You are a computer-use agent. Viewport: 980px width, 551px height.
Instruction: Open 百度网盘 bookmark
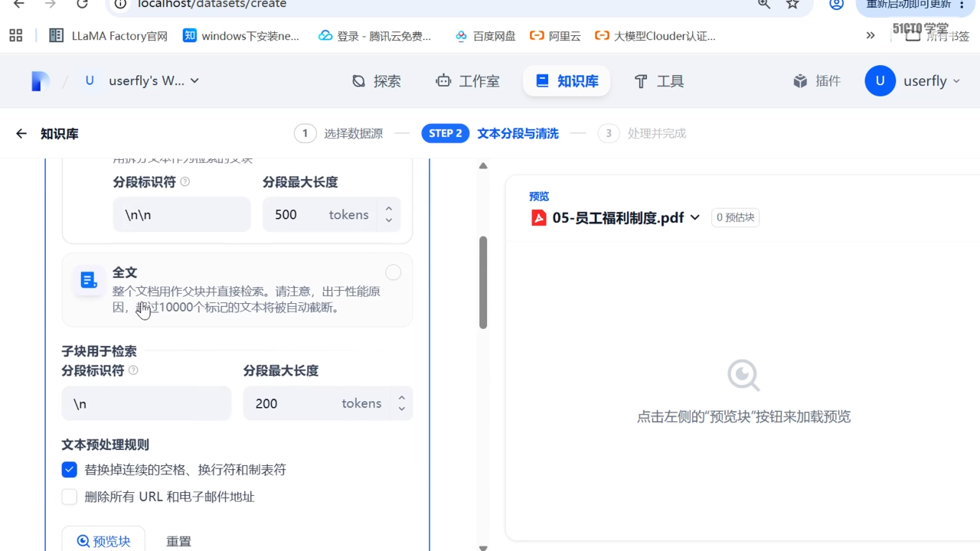pyautogui.click(x=485, y=35)
